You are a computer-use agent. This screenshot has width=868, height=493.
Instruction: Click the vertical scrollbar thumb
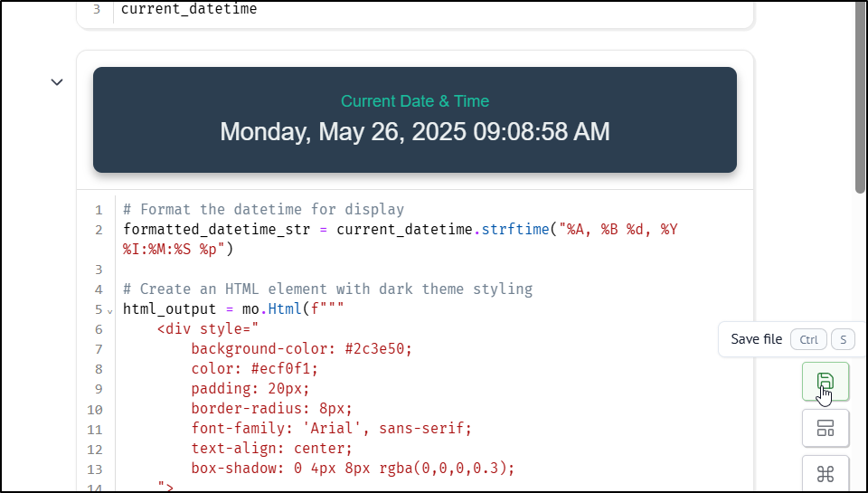click(860, 98)
